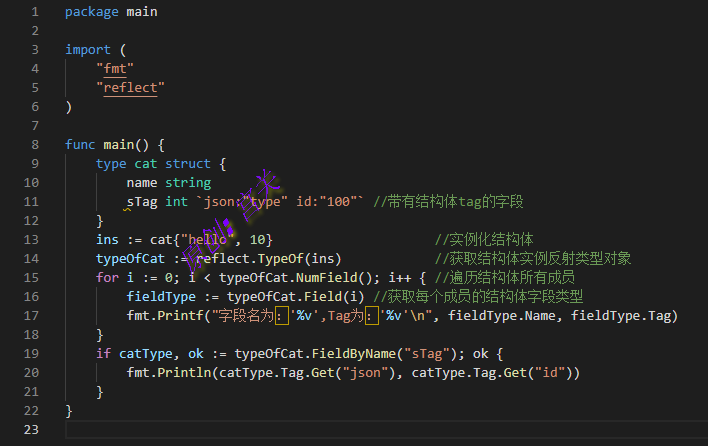Click the fieldType variable declaration
This screenshot has width=708, height=446.
[161, 296]
